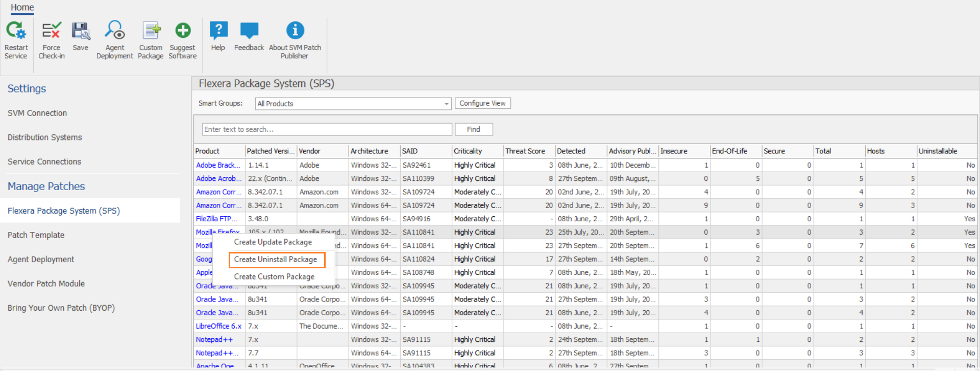Screen dimensions: 980x371
Task: Click the Feedback speech bubble icon
Action: pyautogui.click(x=249, y=32)
